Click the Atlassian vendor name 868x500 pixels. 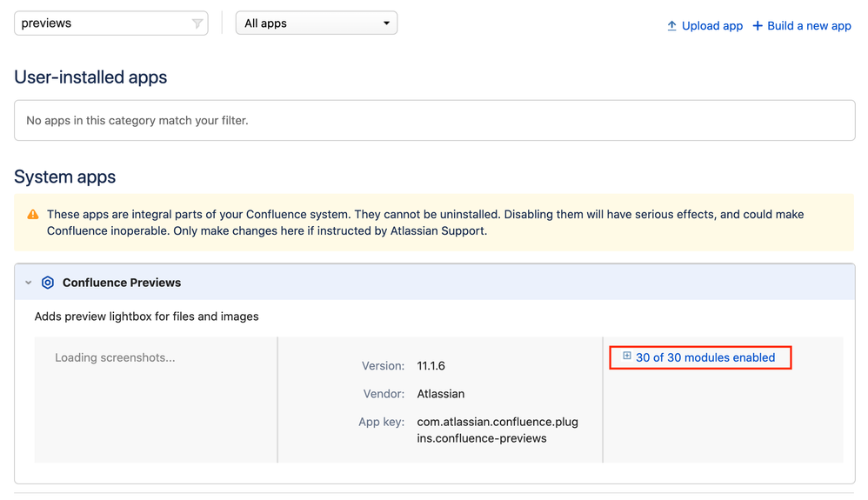441,394
